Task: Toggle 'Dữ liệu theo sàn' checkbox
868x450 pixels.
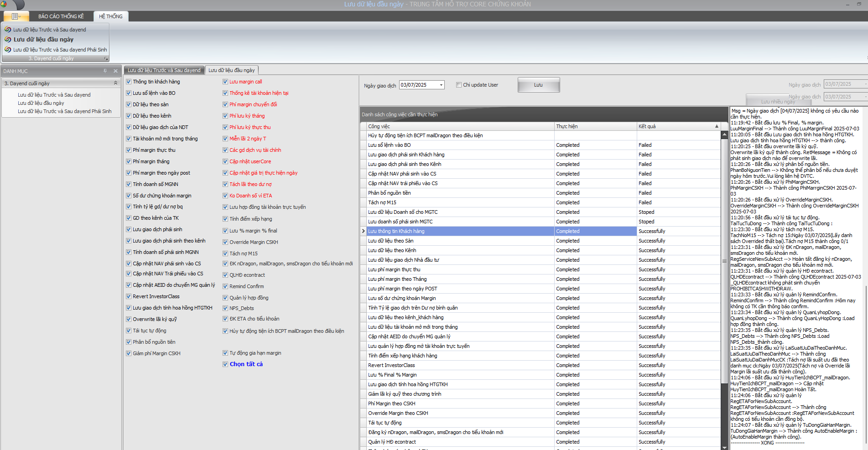Action: click(129, 104)
